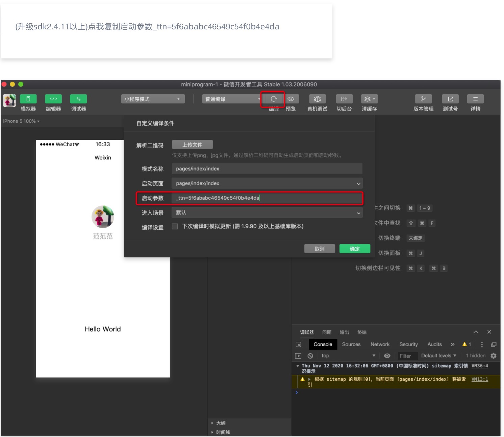Open version management (版本管理)
Screen dimensions: 504x437
tap(423, 99)
